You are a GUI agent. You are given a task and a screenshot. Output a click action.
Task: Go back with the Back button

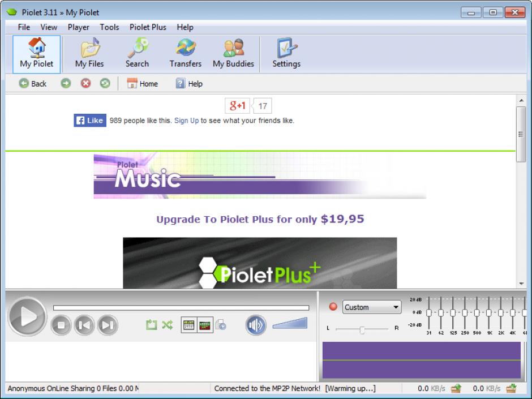coord(33,83)
